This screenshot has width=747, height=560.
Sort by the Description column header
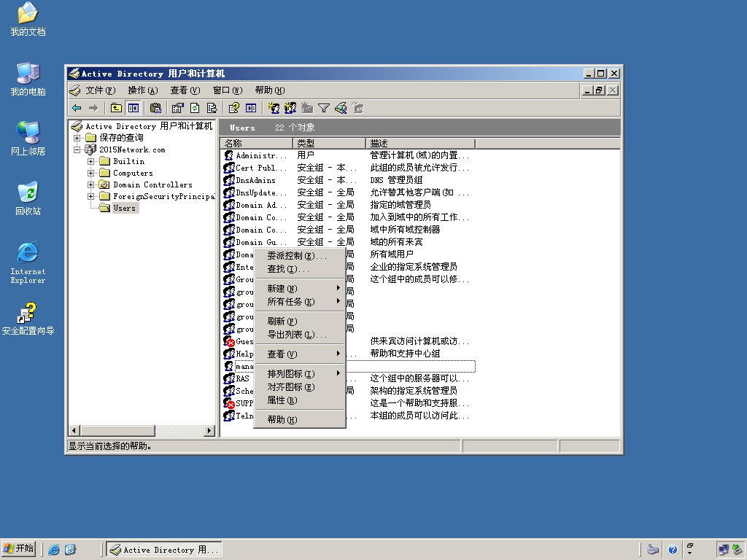(x=421, y=144)
